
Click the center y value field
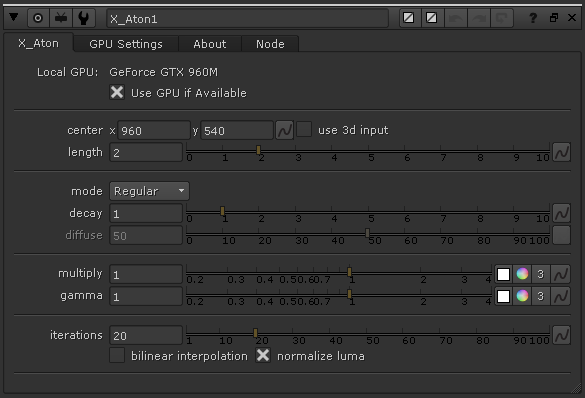(x=237, y=131)
